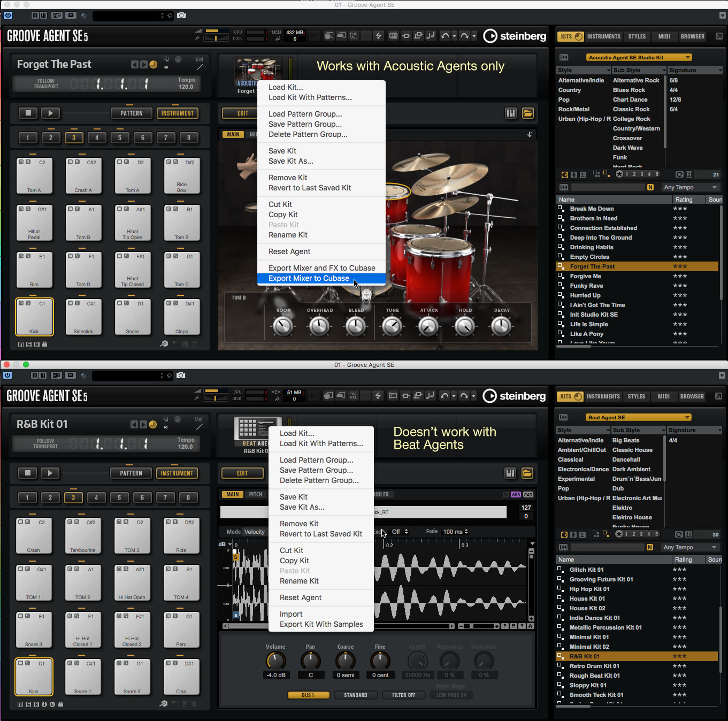Choose Export Mixer and FX to Cubase
Image resolution: width=728 pixels, height=721 pixels.
[321, 268]
